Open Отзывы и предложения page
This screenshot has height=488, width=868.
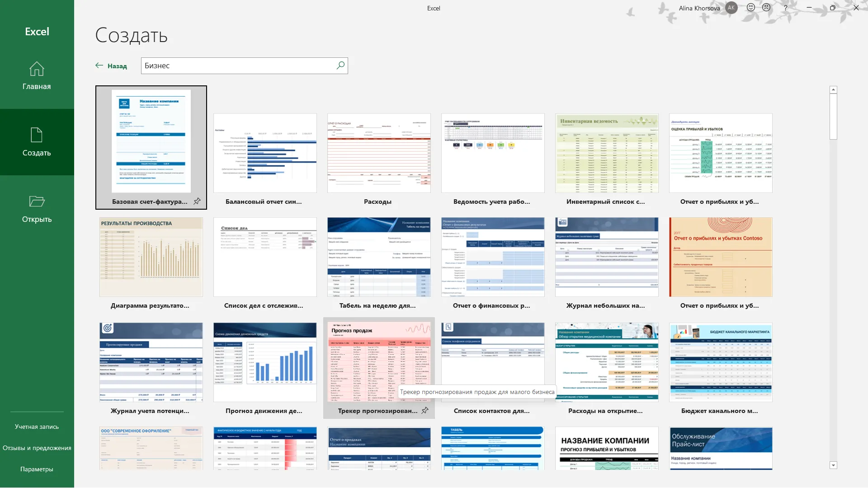(x=37, y=448)
